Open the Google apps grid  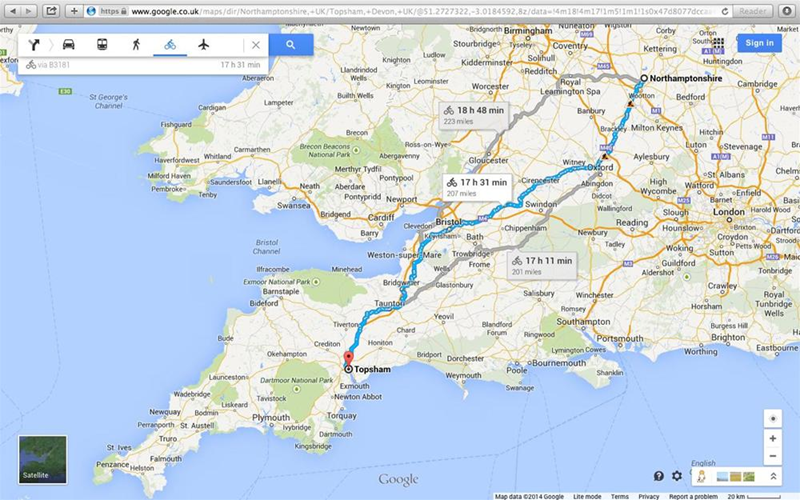tap(718, 43)
